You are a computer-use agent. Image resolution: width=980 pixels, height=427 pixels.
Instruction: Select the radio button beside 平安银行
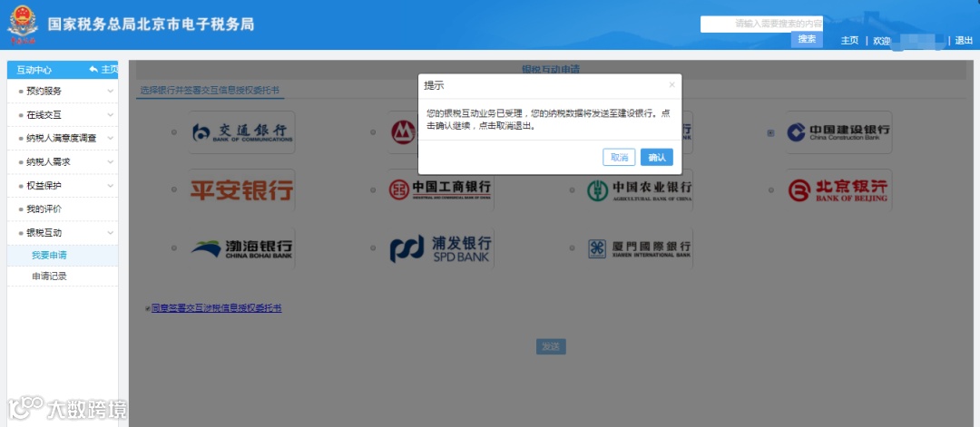[174, 189]
